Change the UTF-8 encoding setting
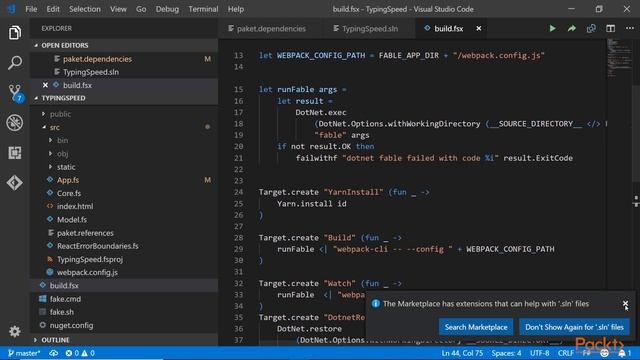This screenshot has width=640, height=360. coord(540,353)
